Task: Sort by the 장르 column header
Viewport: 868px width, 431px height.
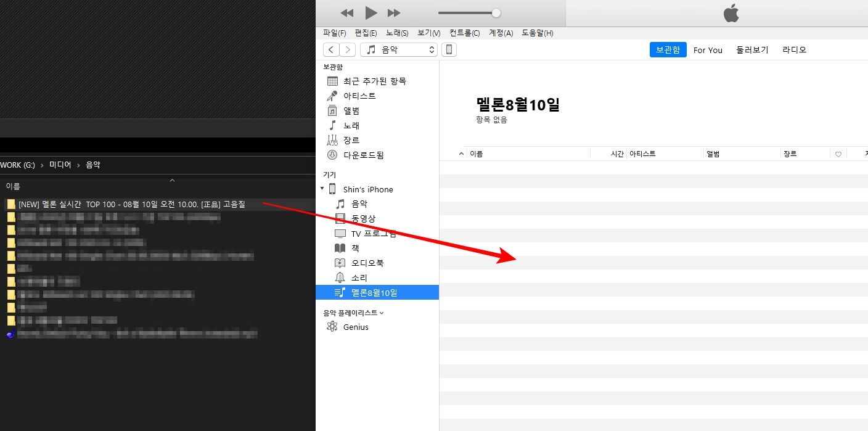Action: click(806, 154)
